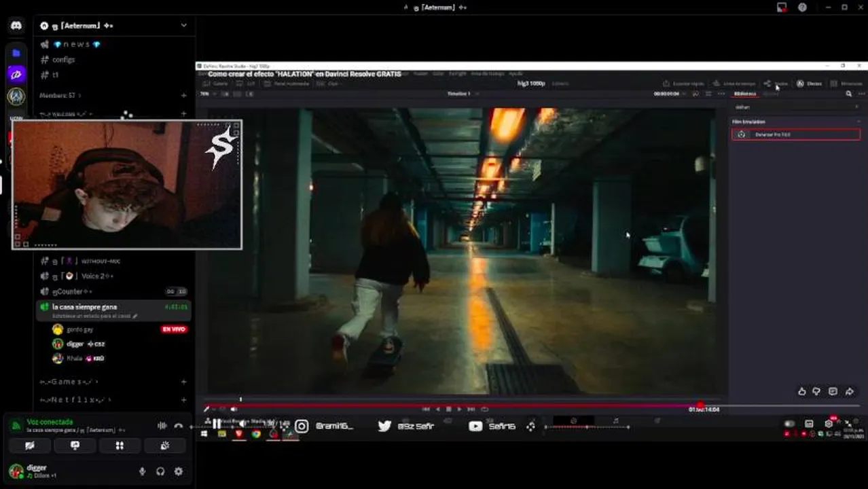Click the stream seek bar red progress
Screen dimensions: 868x489
tap(452, 405)
